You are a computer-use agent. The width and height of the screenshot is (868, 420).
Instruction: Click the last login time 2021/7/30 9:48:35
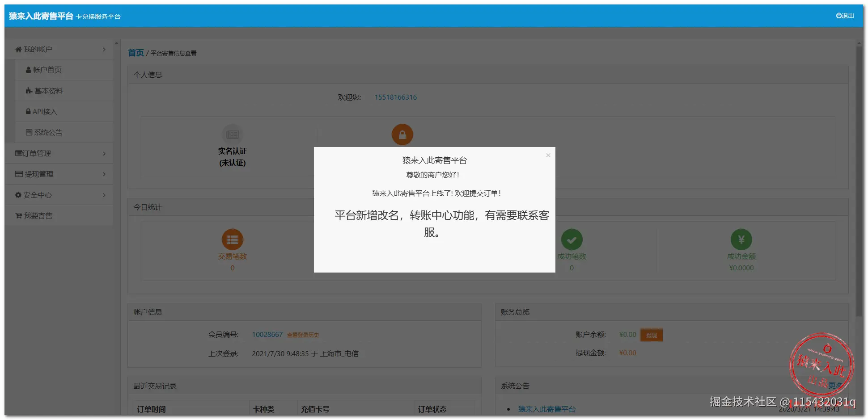[x=280, y=354]
